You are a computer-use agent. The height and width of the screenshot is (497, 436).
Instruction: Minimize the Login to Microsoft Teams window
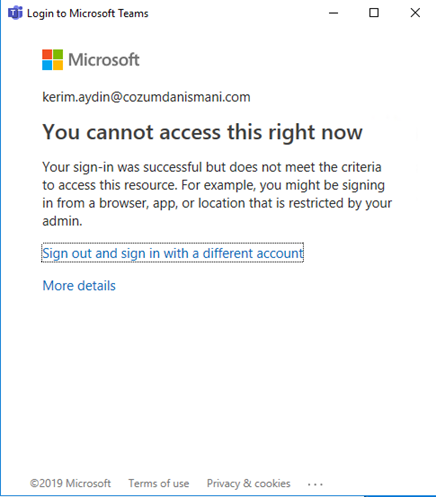click(x=333, y=13)
